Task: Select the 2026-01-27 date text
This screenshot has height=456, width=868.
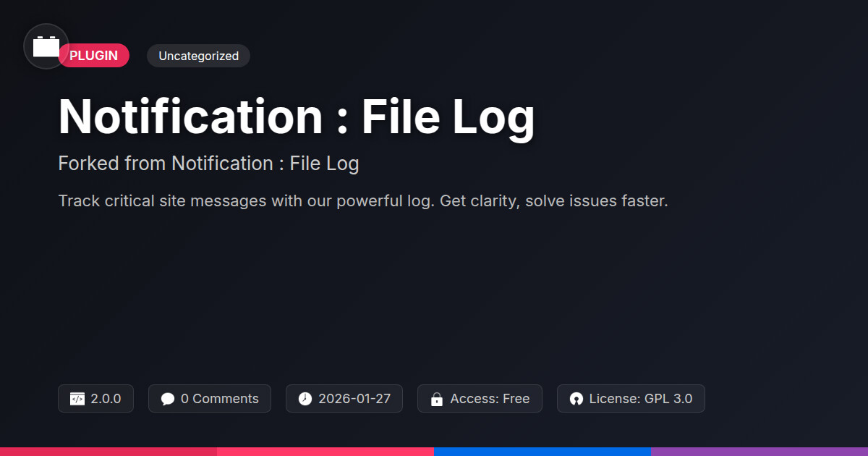Action: tap(354, 399)
